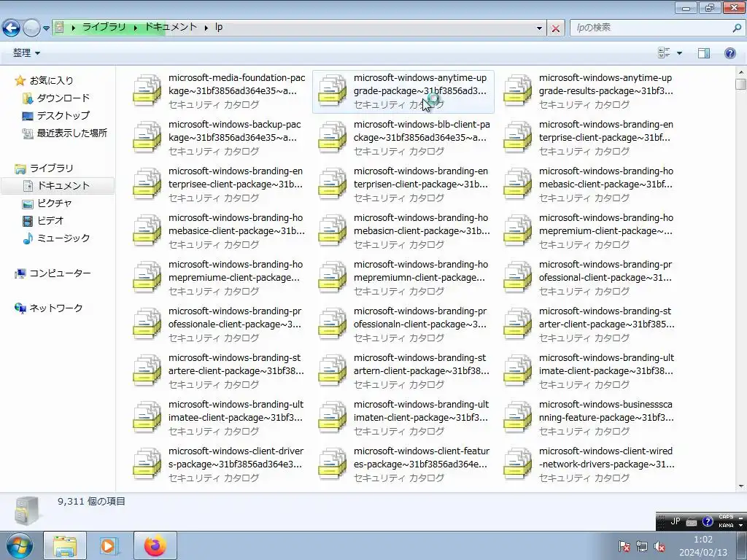Toggle the preview pane button
The width and height of the screenshot is (747, 560).
(x=704, y=52)
